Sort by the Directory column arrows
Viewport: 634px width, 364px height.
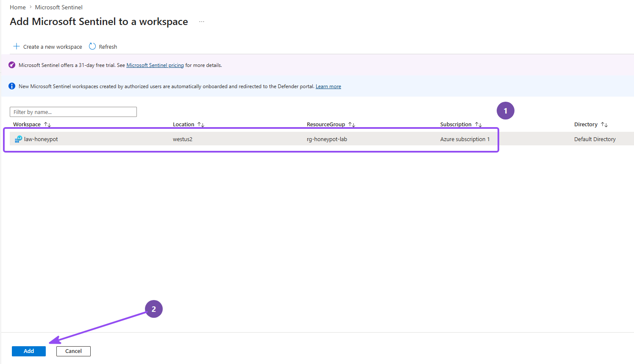click(604, 125)
